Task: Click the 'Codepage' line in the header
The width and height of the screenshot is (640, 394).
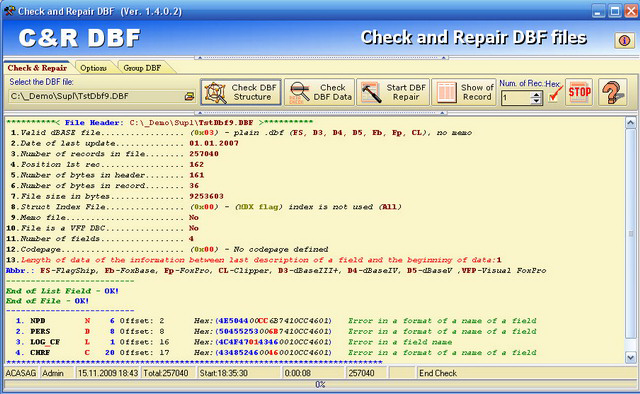Action: pos(167,249)
